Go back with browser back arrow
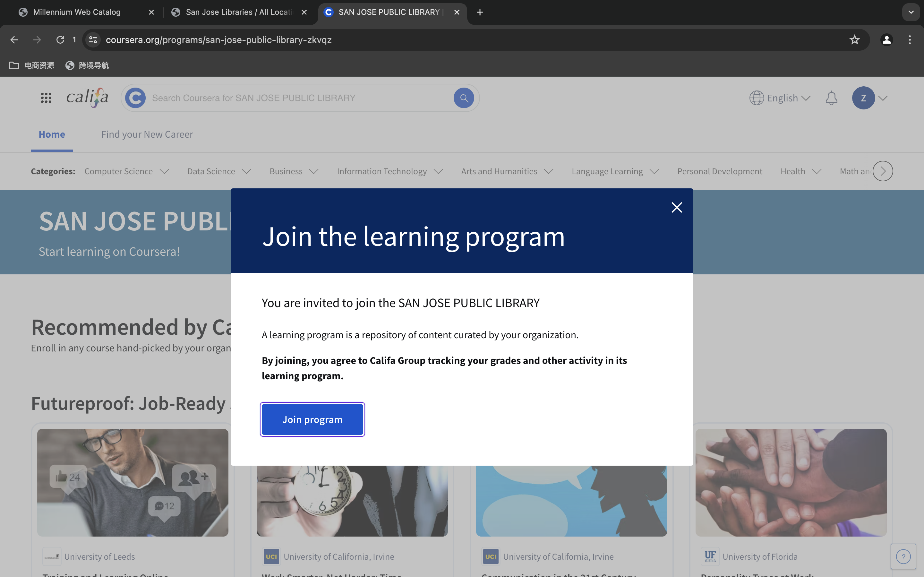The width and height of the screenshot is (924, 577). tap(14, 40)
